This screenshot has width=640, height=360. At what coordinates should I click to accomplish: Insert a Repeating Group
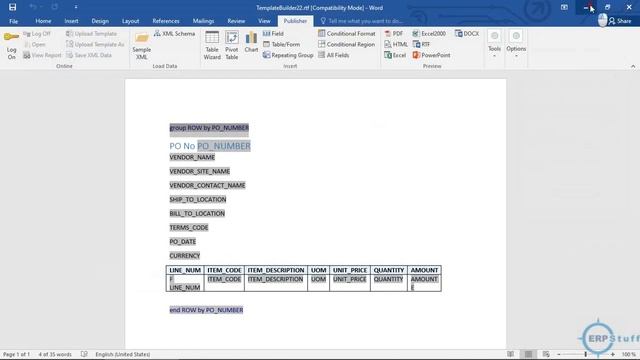[x=288, y=55]
